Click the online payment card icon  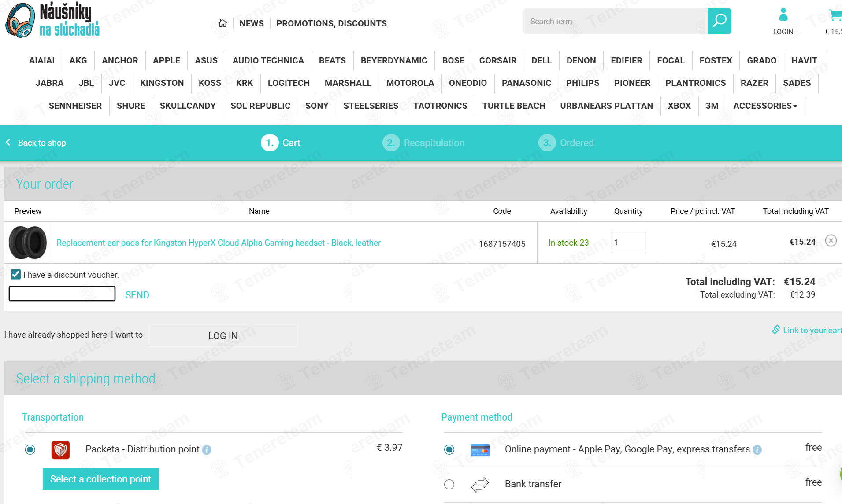point(480,450)
